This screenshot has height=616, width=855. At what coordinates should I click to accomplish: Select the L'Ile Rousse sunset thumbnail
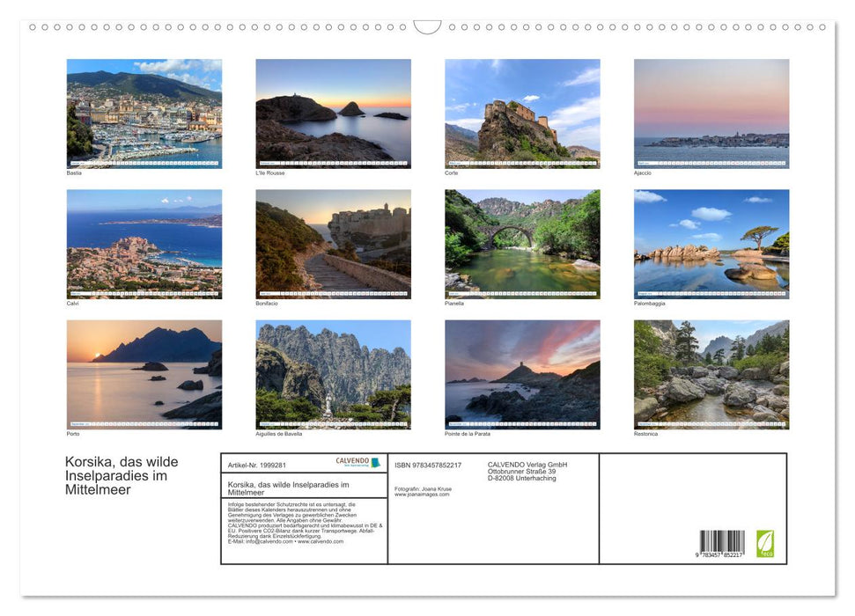point(333,113)
